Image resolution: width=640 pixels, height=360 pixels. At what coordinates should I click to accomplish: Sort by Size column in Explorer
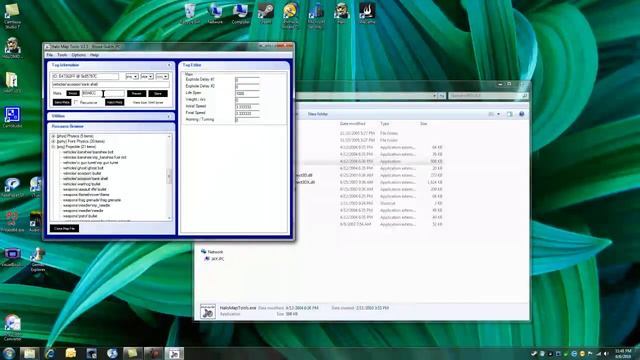tap(424, 124)
